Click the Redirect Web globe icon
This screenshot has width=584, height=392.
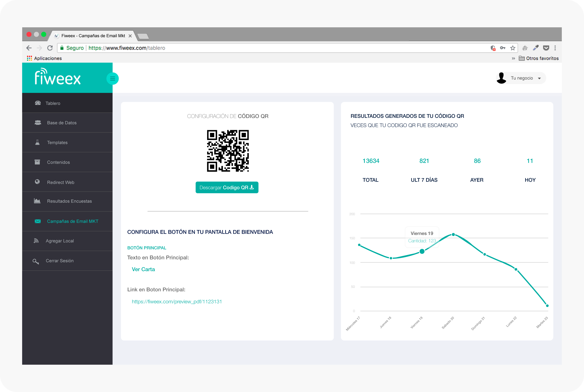point(37,182)
